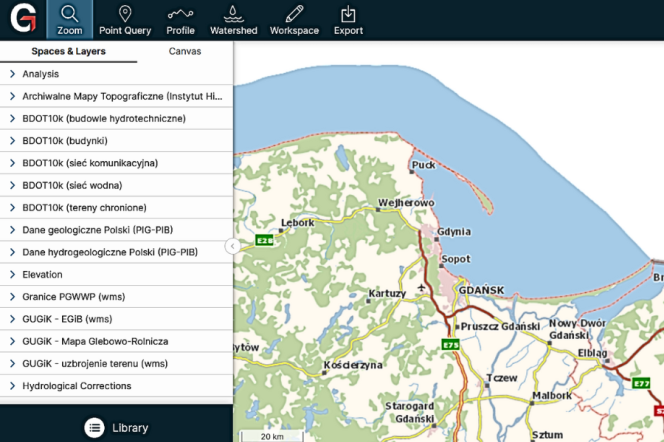Activate the Point Query tool
The image size is (664, 442).
(x=125, y=20)
